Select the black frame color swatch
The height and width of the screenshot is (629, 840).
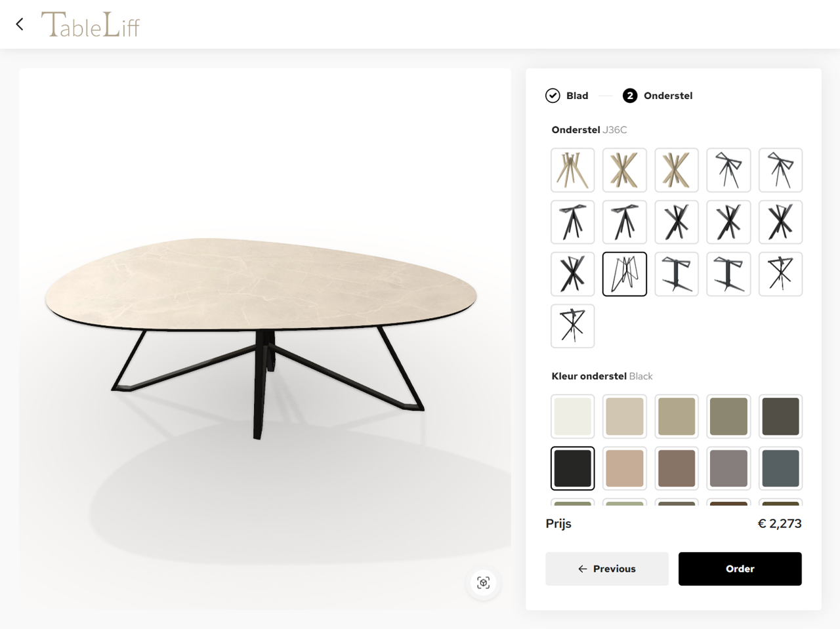pyautogui.click(x=573, y=468)
